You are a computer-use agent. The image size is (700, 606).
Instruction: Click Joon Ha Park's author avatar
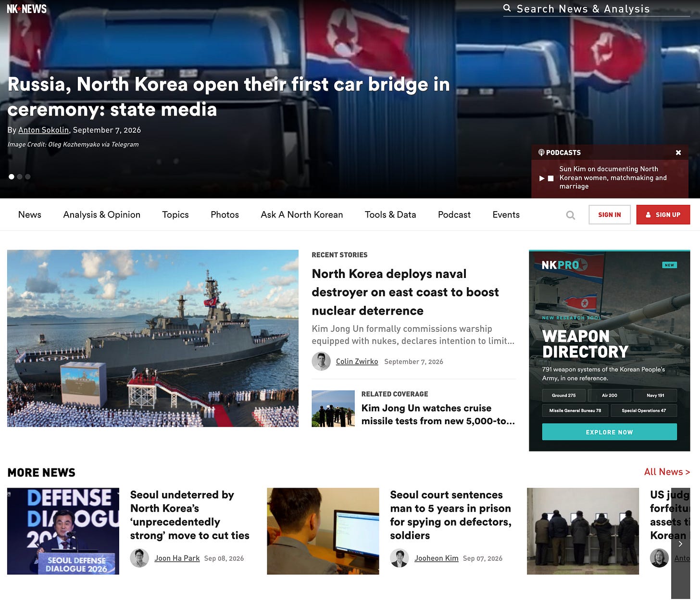pyautogui.click(x=139, y=558)
